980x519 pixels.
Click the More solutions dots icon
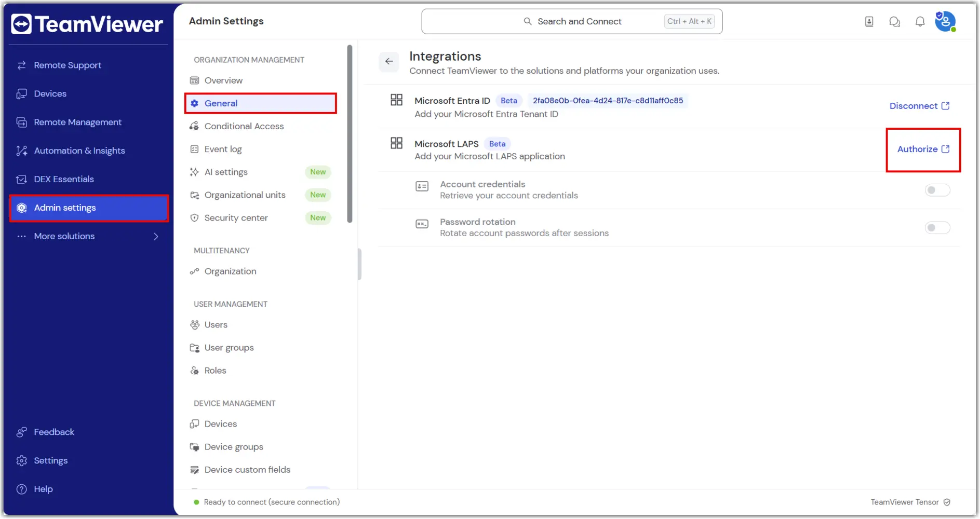pyautogui.click(x=21, y=237)
